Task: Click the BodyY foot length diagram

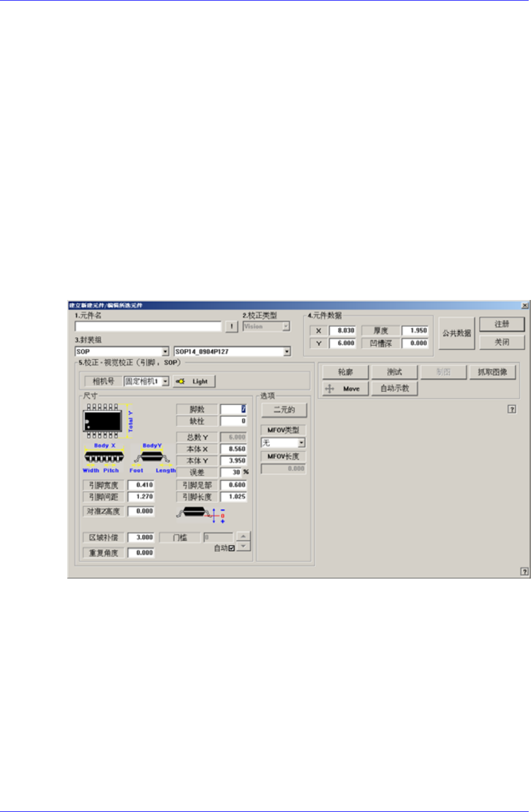Action: tap(152, 458)
